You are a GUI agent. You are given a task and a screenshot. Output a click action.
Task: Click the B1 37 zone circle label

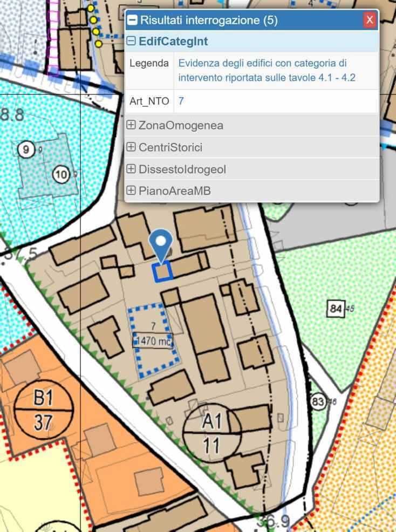pyautogui.click(x=43, y=410)
